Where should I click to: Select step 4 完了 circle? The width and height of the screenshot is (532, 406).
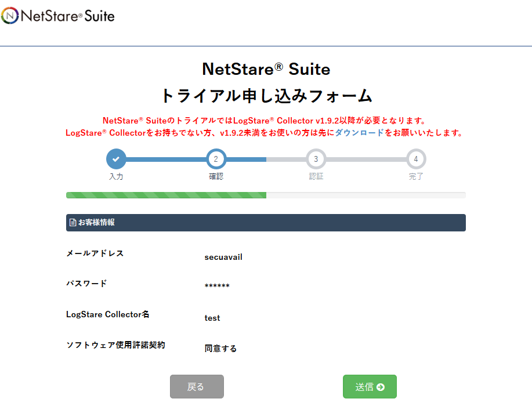416,159
